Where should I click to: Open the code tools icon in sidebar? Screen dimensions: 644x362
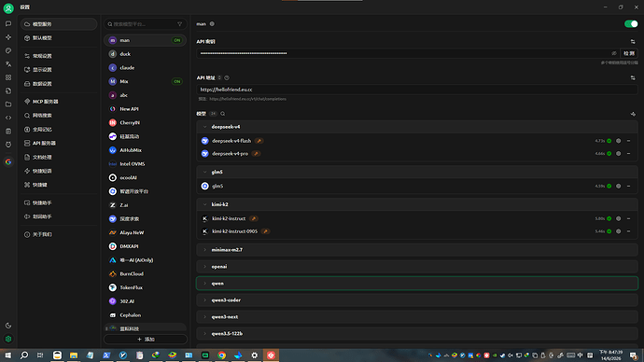tap(8, 118)
